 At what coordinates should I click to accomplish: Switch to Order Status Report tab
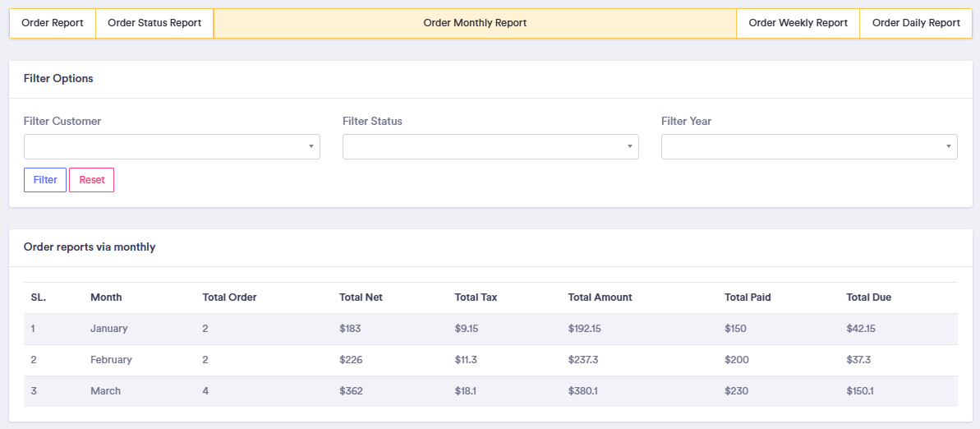(154, 23)
